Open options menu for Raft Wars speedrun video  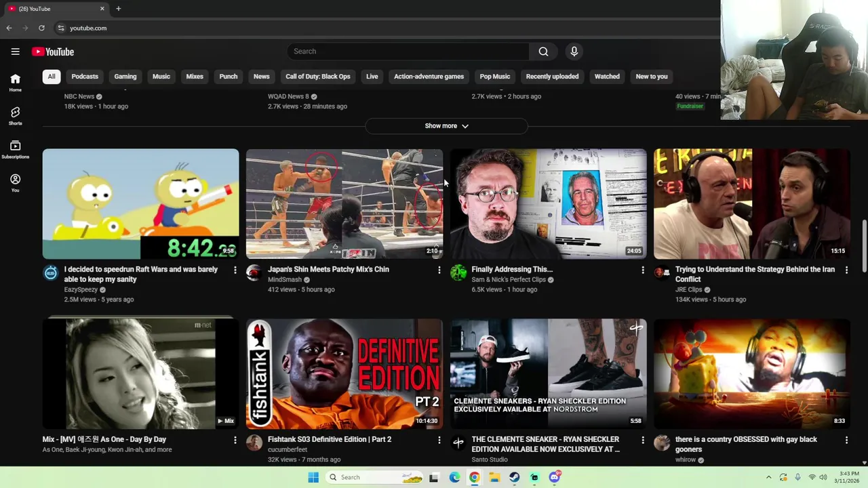point(235,270)
